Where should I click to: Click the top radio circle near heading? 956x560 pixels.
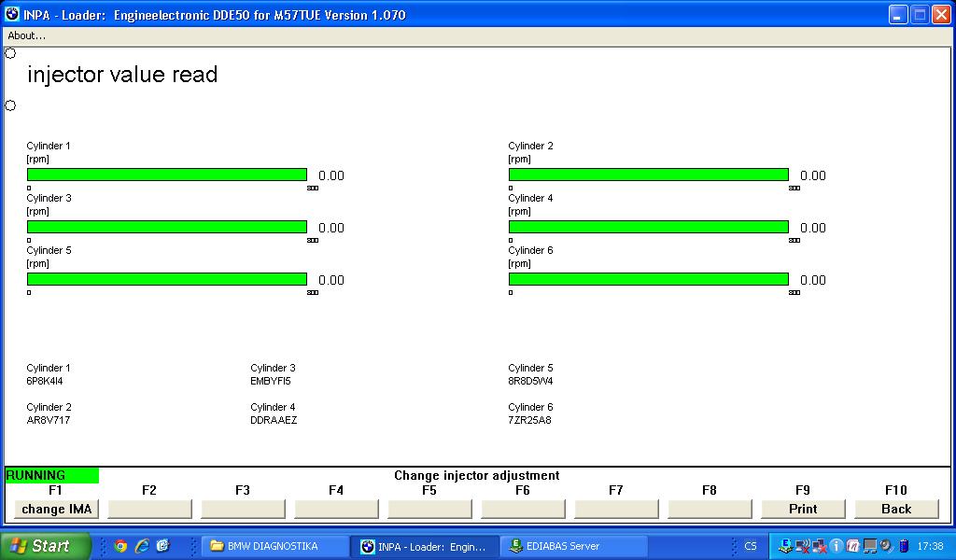(10, 53)
